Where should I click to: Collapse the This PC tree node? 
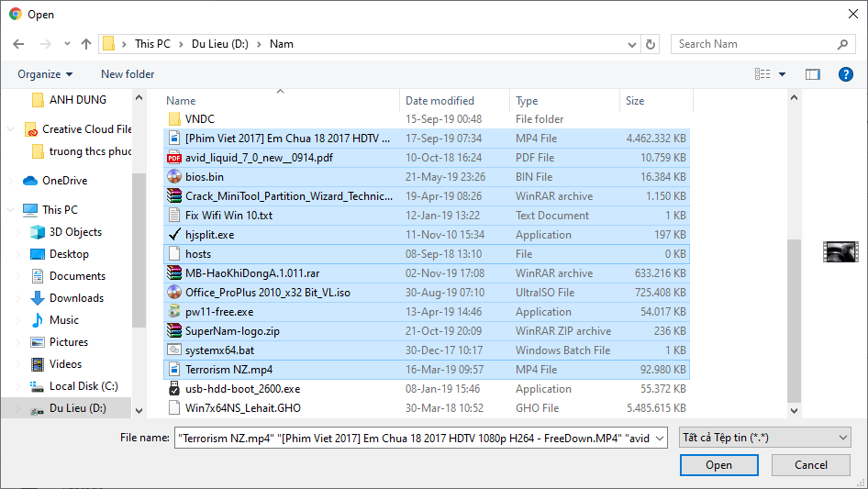click(x=10, y=210)
